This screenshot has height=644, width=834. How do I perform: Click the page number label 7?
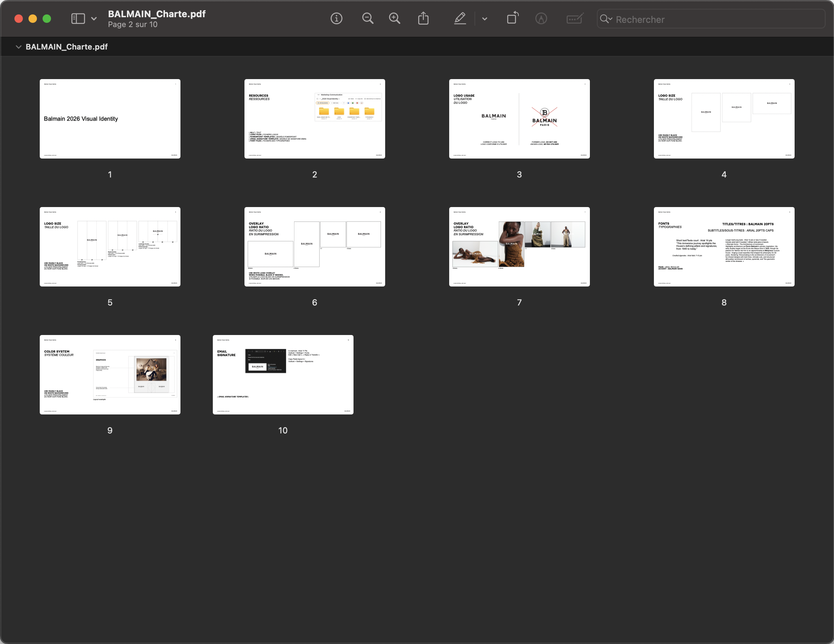click(x=519, y=303)
